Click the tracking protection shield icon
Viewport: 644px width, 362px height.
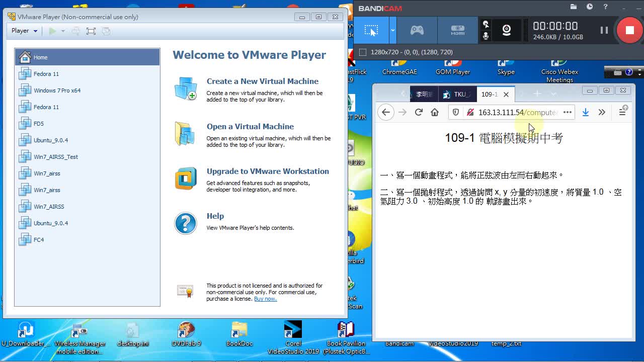click(456, 113)
